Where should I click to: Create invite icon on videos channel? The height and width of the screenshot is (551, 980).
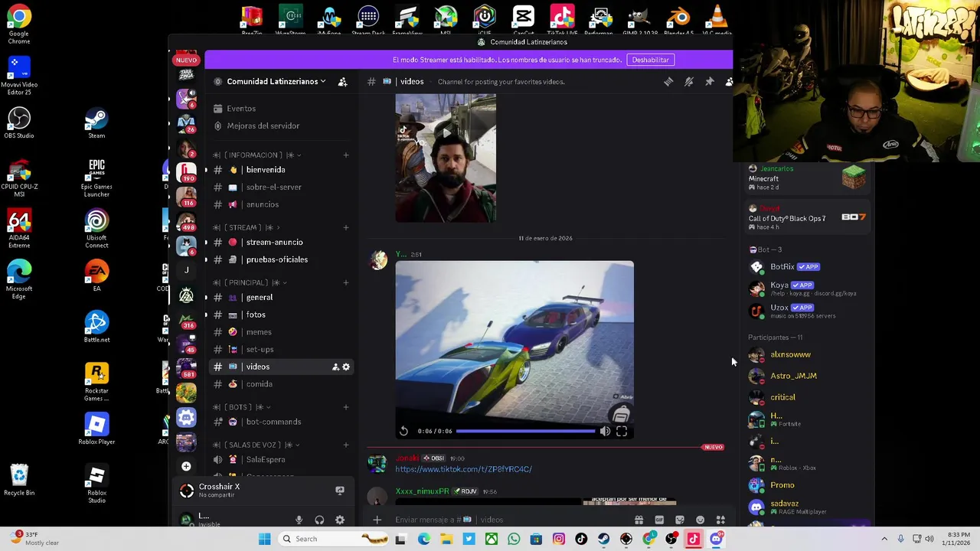335,367
